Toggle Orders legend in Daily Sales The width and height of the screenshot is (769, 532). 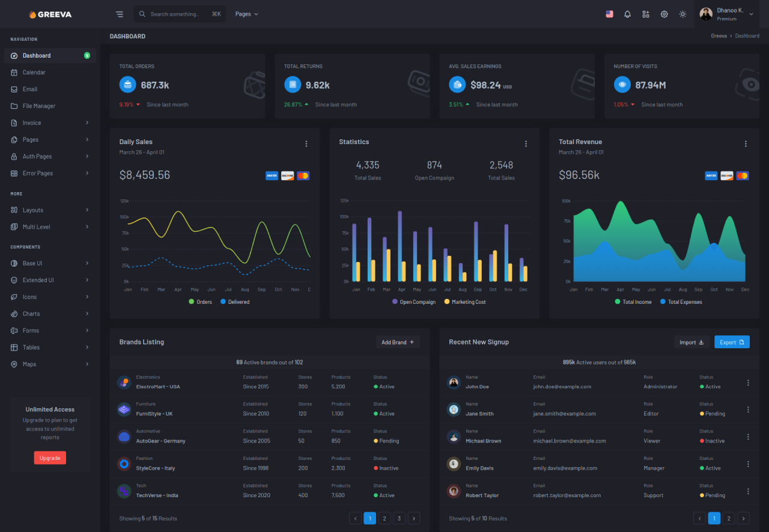point(200,302)
